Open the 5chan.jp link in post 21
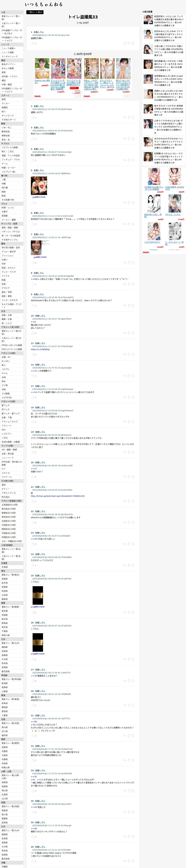This screenshot has height=868, width=186. (58, 496)
